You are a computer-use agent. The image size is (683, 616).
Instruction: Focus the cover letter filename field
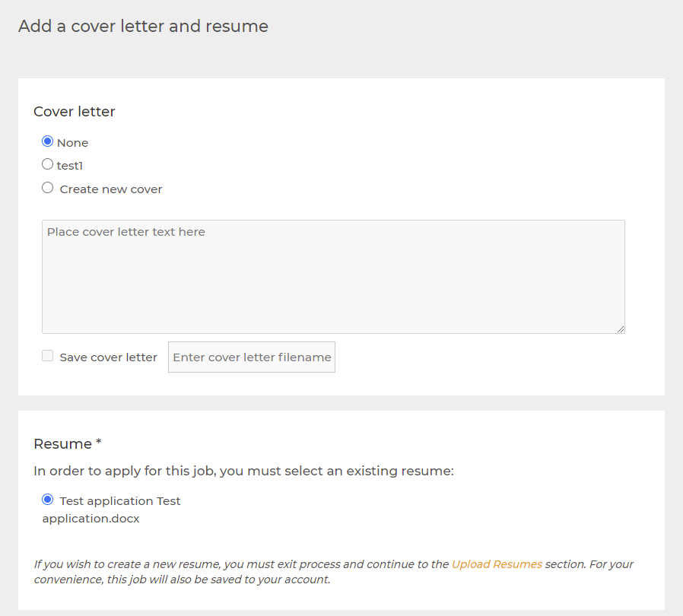[252, 357]
